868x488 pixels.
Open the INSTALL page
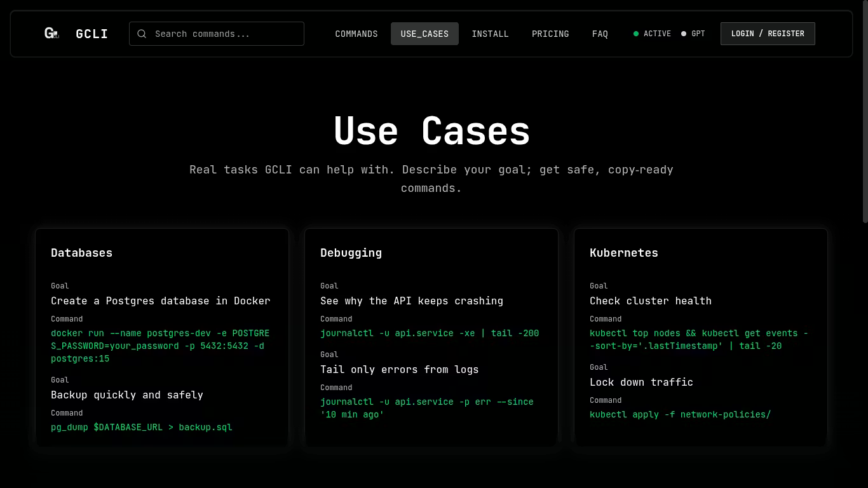click(x=490, y=34)
